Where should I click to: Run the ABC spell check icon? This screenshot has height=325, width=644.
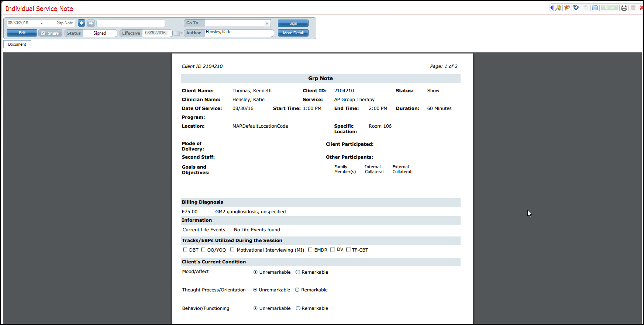pos(576,8)
